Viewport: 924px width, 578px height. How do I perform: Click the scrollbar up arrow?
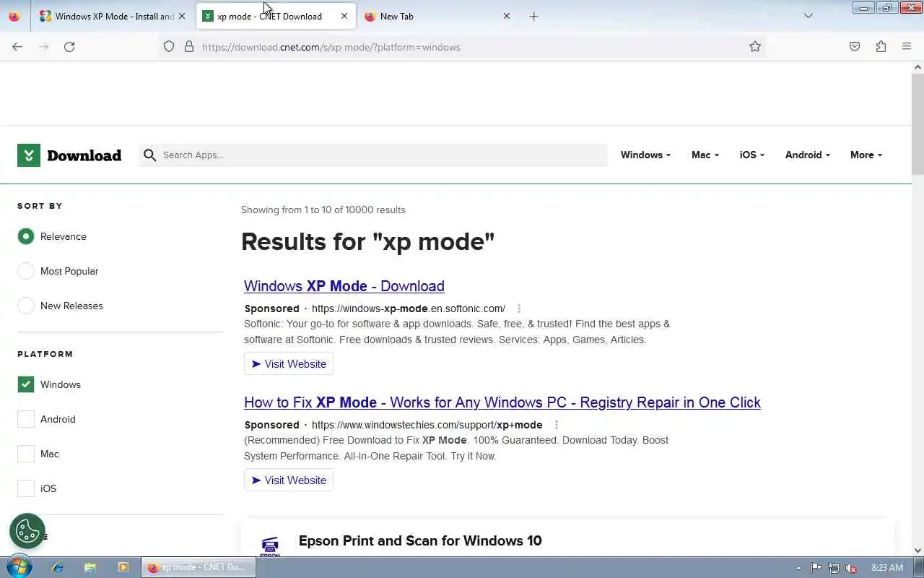pos(918,67)
